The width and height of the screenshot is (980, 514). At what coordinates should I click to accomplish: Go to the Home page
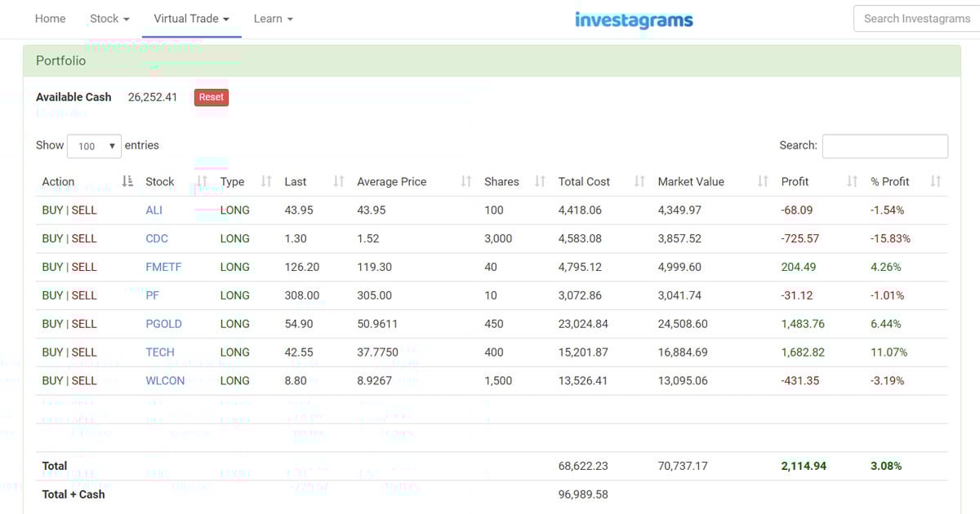coord(50,18)
